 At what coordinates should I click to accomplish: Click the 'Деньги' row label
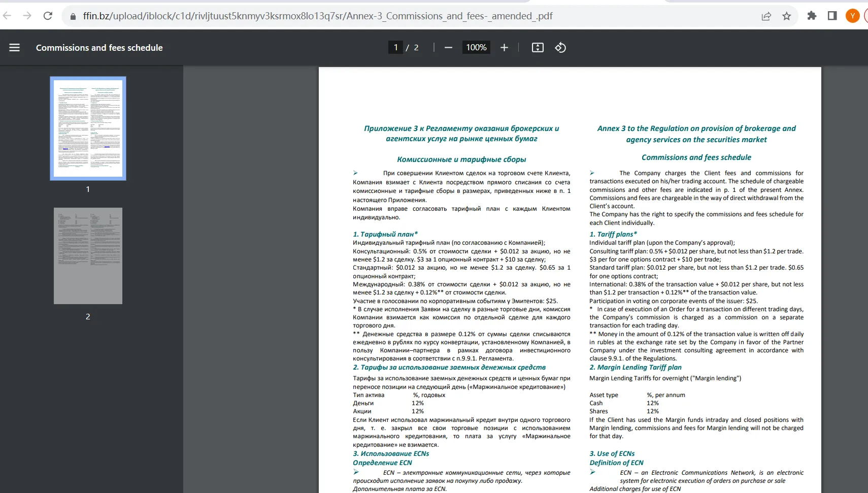click(363, 403)
